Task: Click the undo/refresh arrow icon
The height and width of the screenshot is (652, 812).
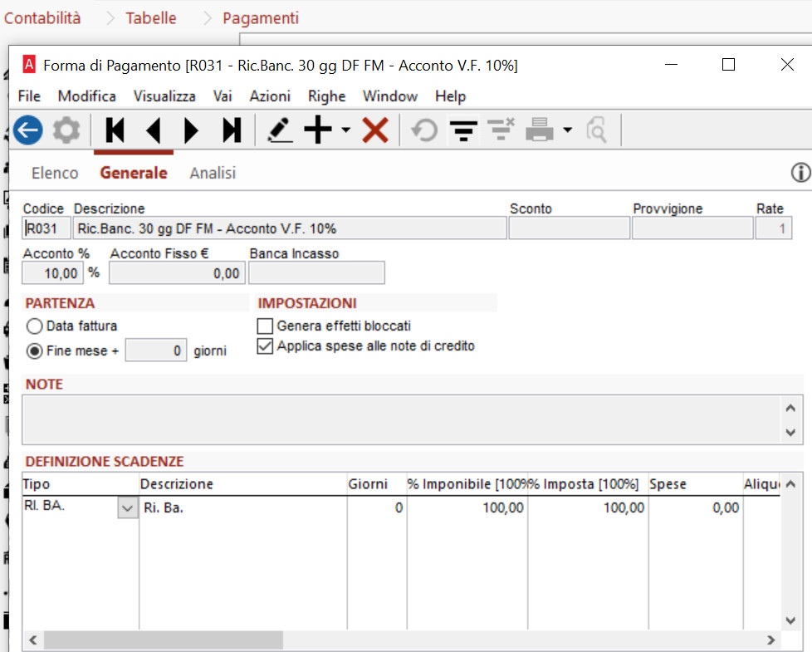Action: click(424, 130)
